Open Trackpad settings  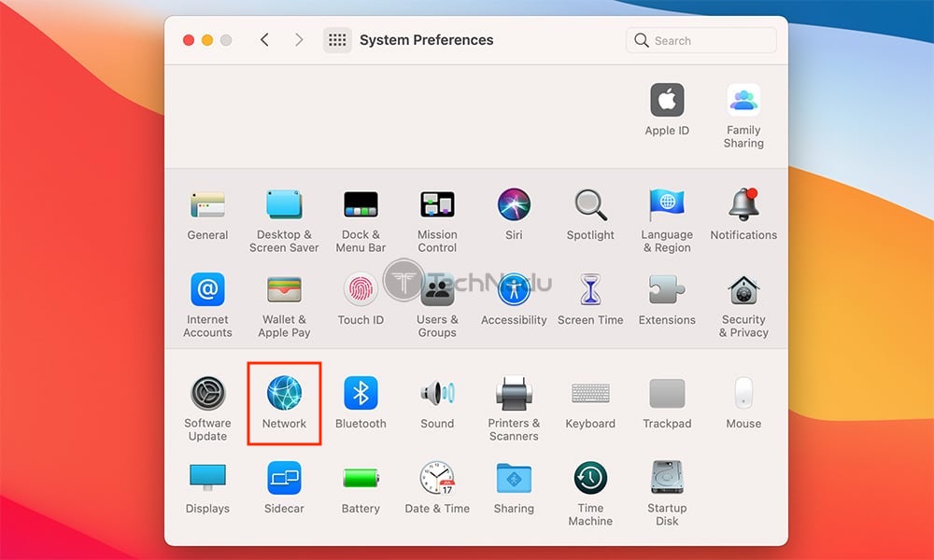pos(667,393)
